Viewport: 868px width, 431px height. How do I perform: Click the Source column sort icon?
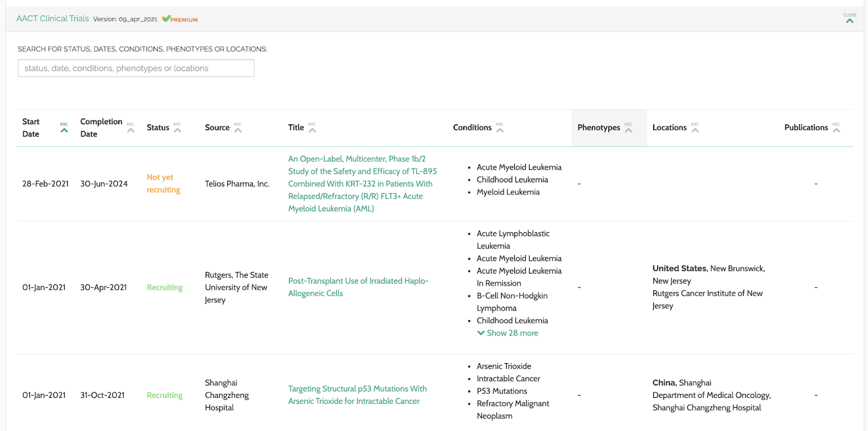pos(238,130)
